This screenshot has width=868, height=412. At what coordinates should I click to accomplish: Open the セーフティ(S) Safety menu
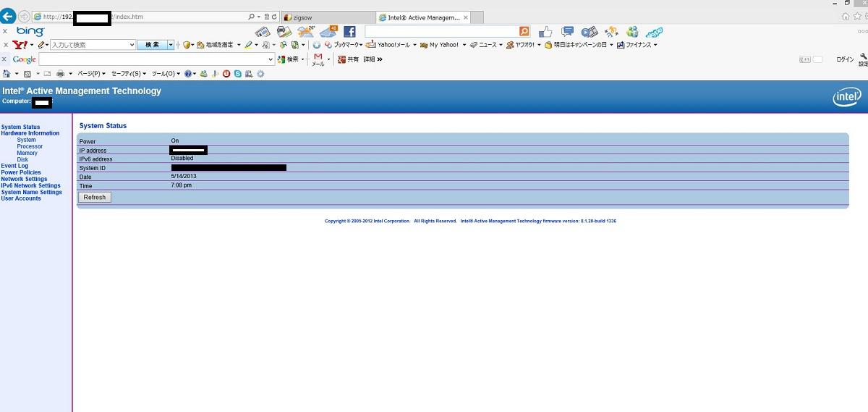[129, 73]
